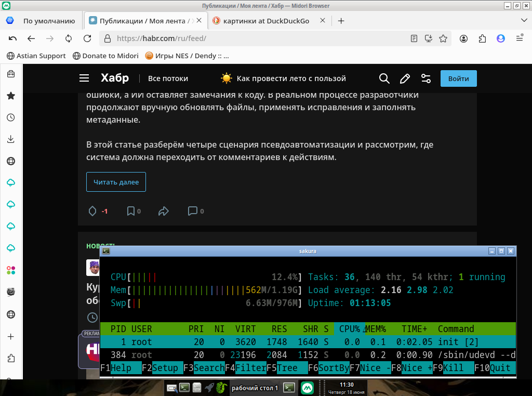Switch to the картинки at DuckDuckGo tab
The width and height of the screenshot is (532, 396).
(x=265, y=21)
